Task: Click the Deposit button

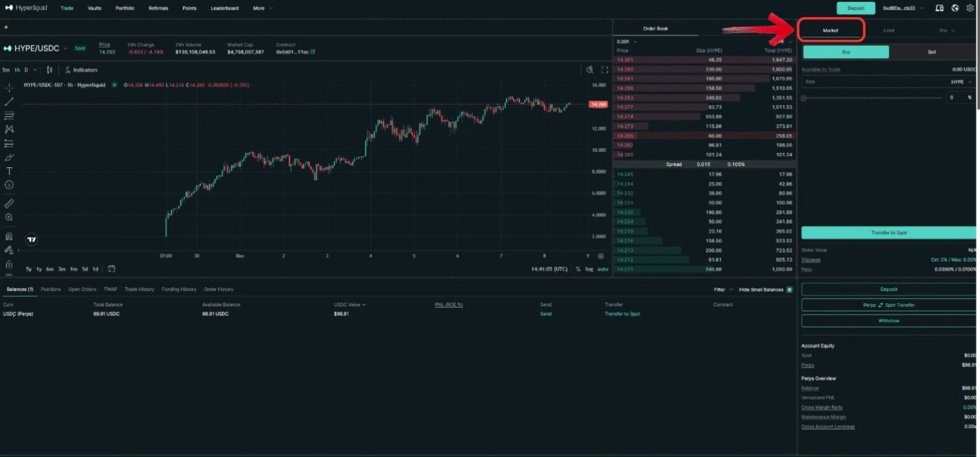Action: (856, 8)
